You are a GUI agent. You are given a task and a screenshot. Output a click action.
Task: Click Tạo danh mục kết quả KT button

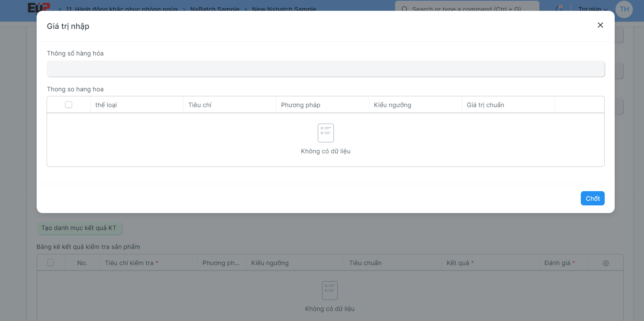(79, 228)
